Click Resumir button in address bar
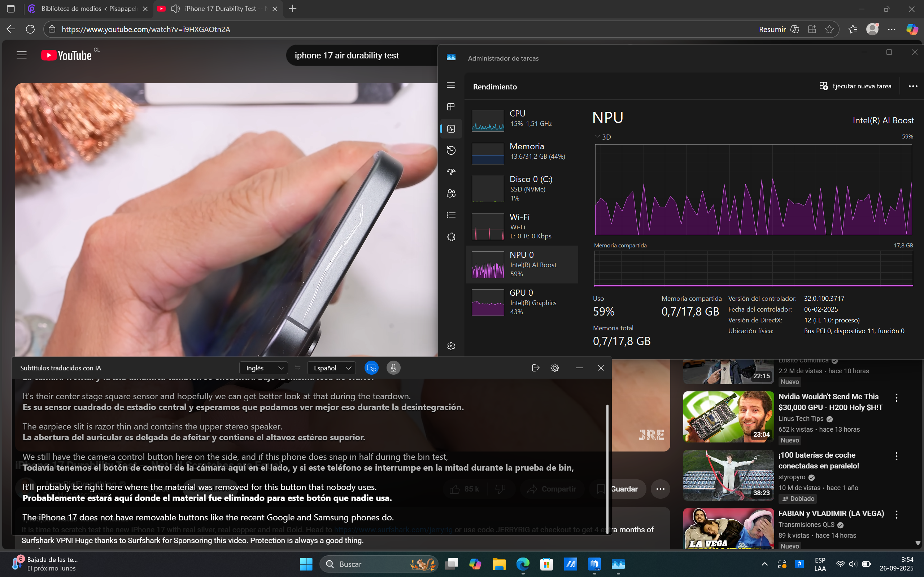The width and height of the screenshot is (924, 577). click(x=779, y=29)
